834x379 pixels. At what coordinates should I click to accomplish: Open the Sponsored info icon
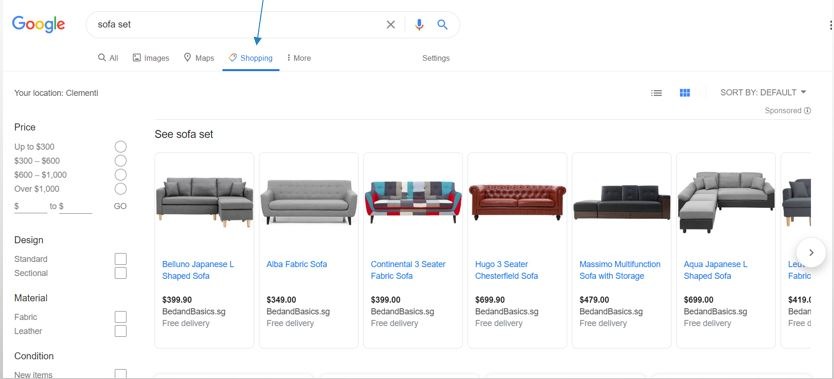coord(807,111)
